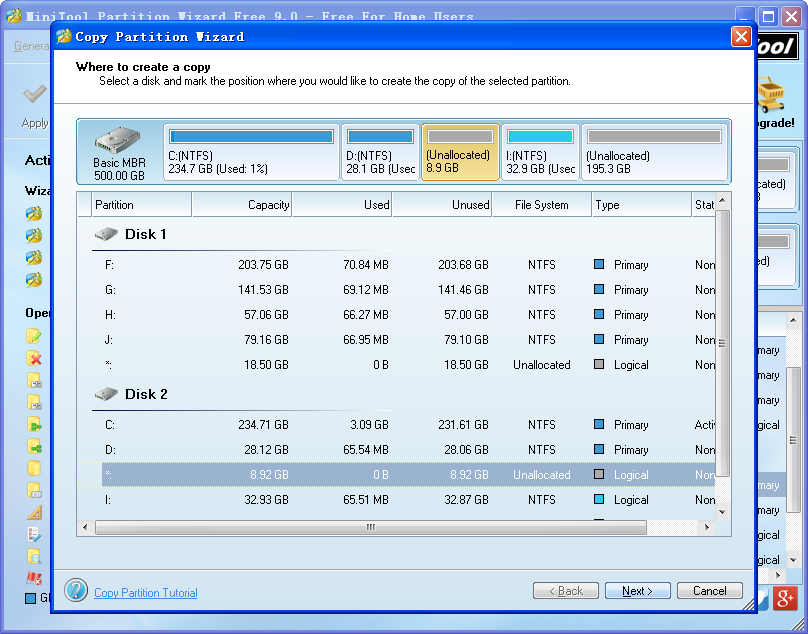Click the third wizard icon in main sidebar

34,258
